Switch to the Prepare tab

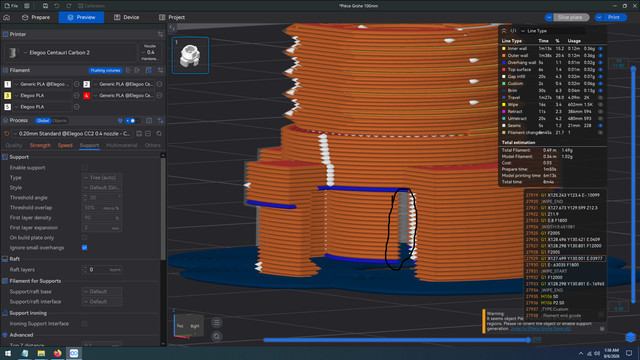point(36,17)
